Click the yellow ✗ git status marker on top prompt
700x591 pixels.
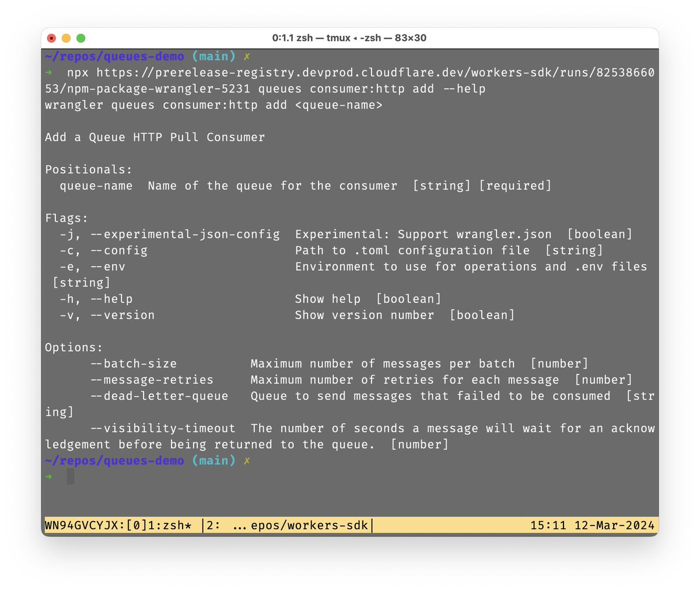(247, 57)
